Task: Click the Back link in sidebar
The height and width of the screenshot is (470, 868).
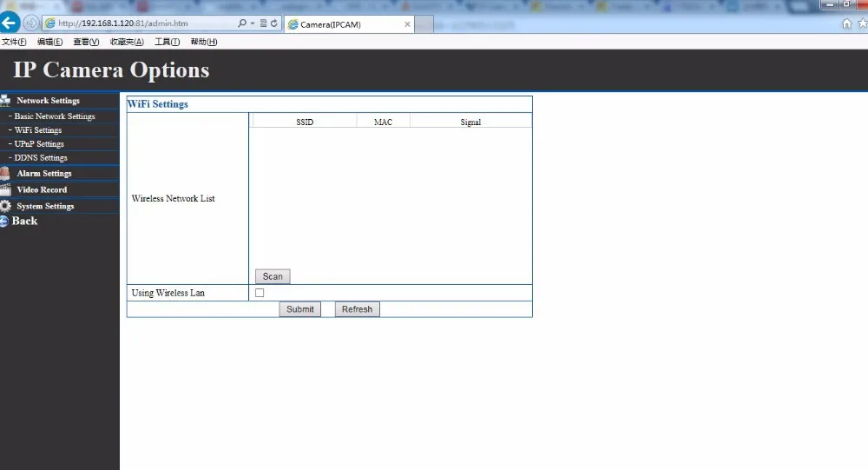Action: click(x=25, y=221)
